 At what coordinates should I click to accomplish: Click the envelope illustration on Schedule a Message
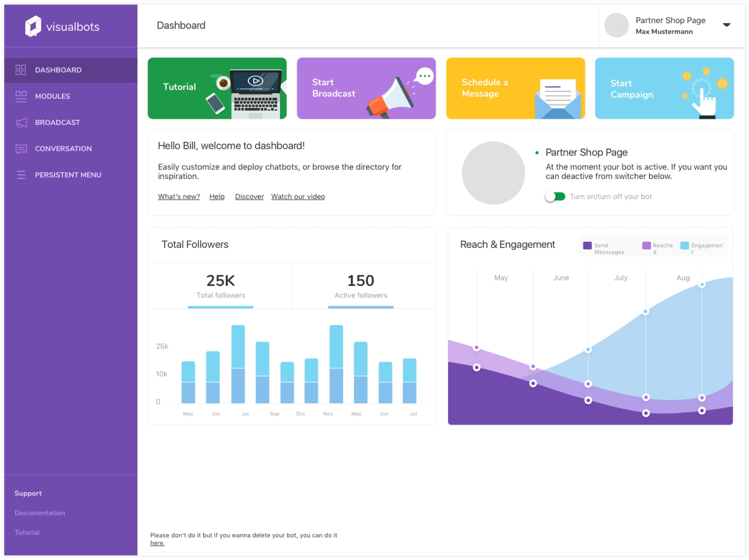coord(557,100)
